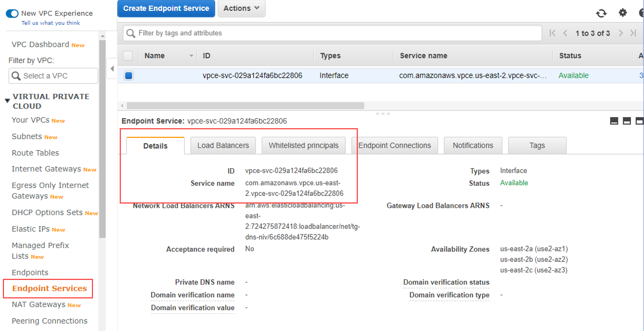This screenshot has height=331, width=644.
Task: Maximize the details pane icon
Action: point(640,121)
